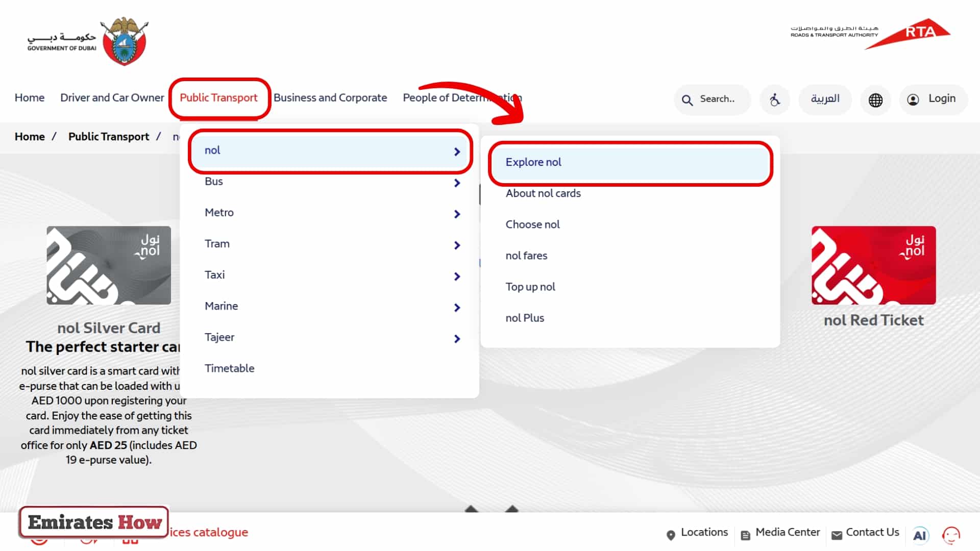Screen dimensions: 980x551
Task: Open the Media Center link
Action: coord(788,532)
